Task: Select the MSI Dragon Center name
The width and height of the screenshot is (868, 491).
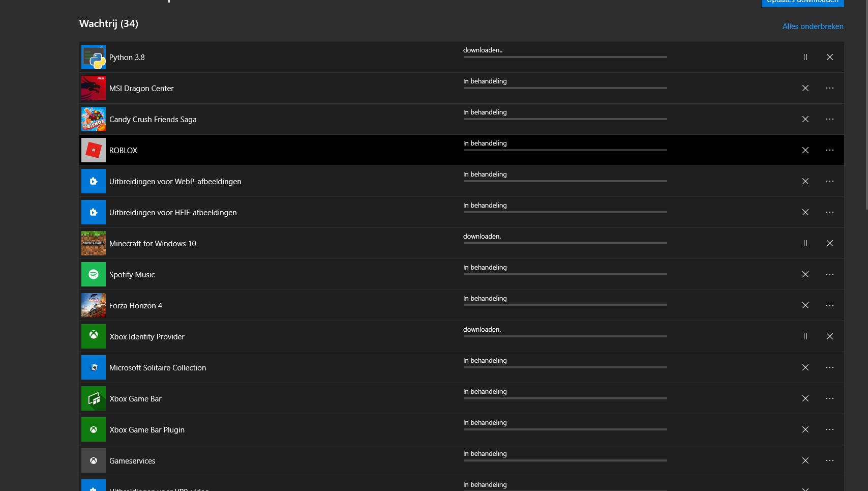Action: [x=141, y=89]
